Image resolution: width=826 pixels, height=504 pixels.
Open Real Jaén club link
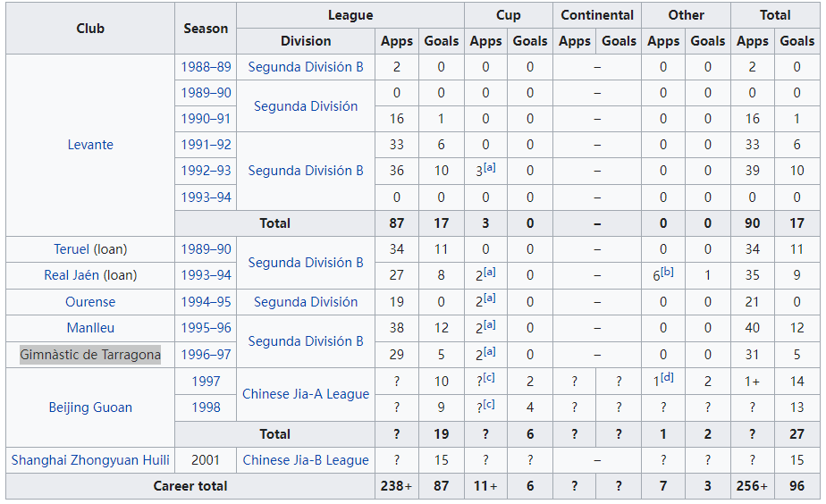72,275
